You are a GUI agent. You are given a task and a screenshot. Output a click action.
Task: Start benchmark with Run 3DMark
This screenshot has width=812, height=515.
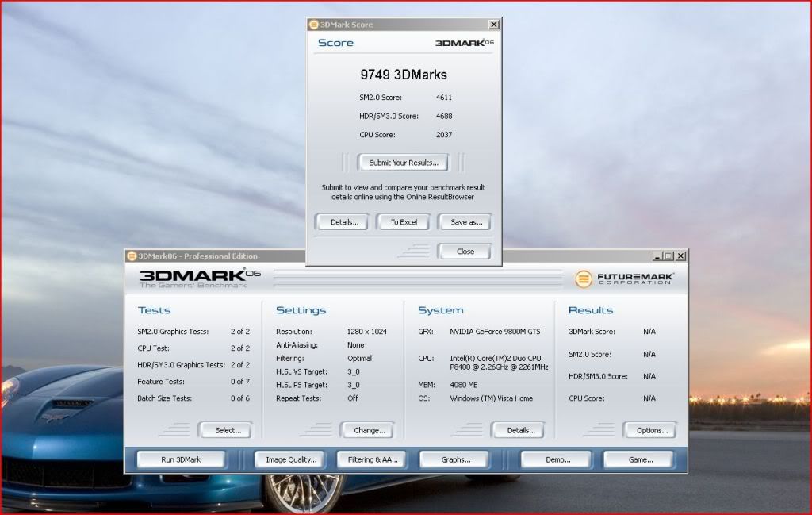pyautogui.click(x=181, y=459)
